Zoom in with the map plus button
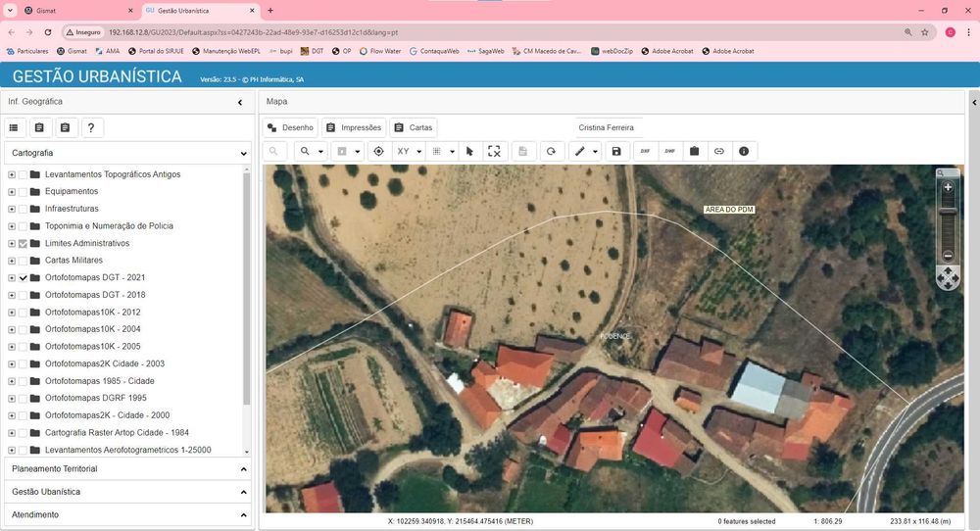This screenshot has height=531, width=980. pyautogui.click(x=948, y=187)
